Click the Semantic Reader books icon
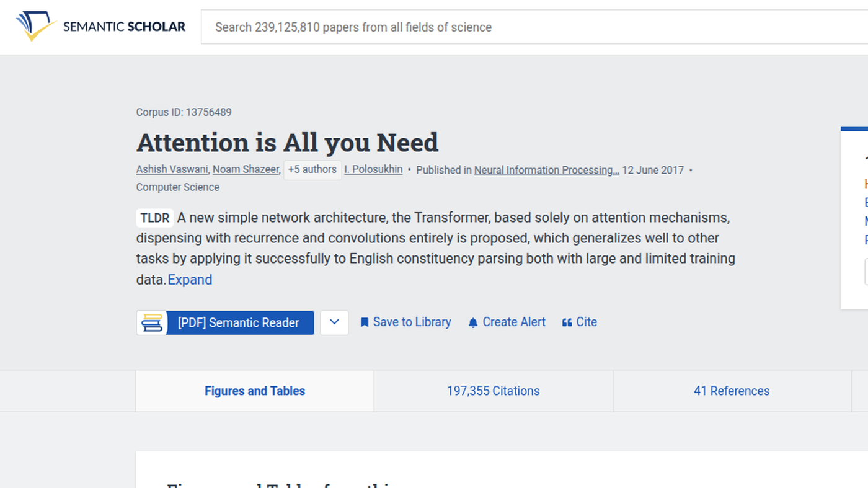The image size is (868, 488). coord(152,322)
